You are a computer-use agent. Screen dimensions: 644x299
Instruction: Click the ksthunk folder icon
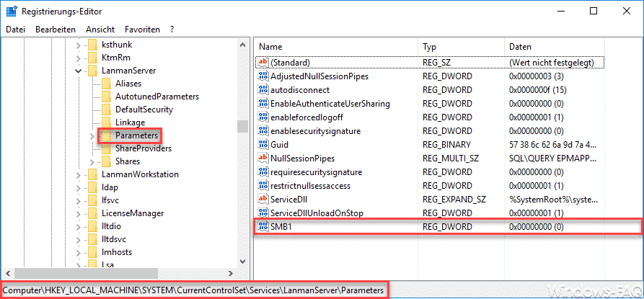point(92,45)
